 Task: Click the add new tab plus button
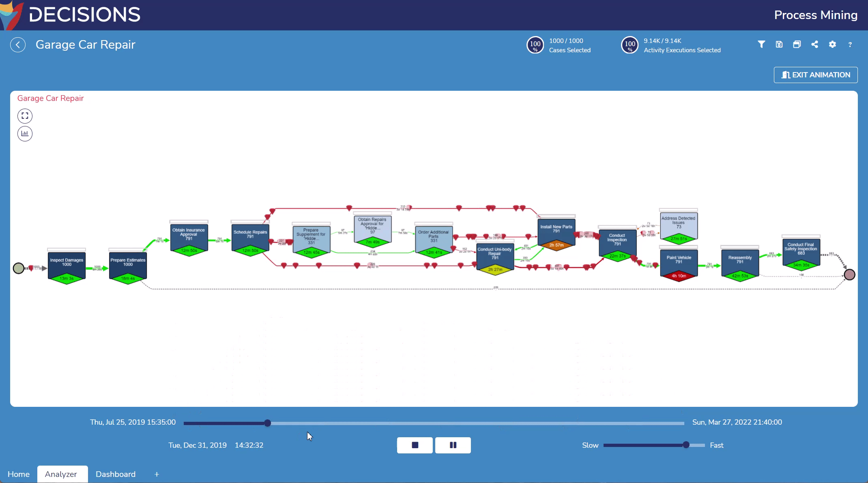[157, 474]
